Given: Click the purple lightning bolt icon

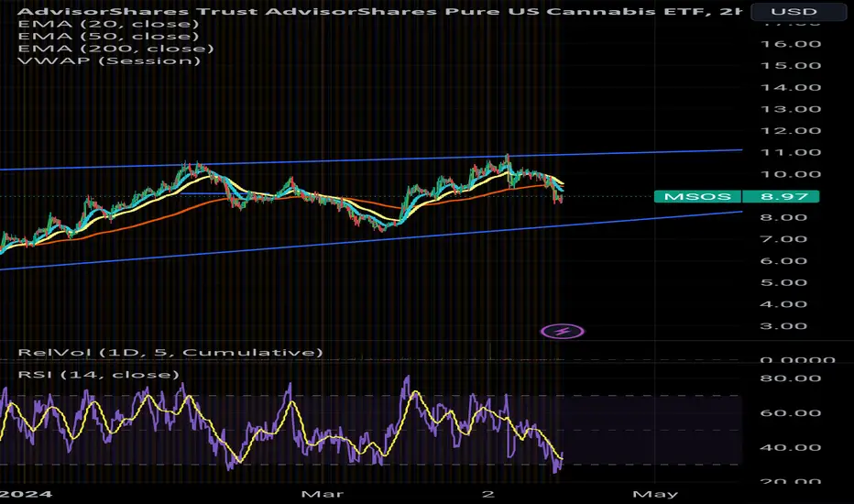Looking at the screenshot, I should tap(563, 332).
